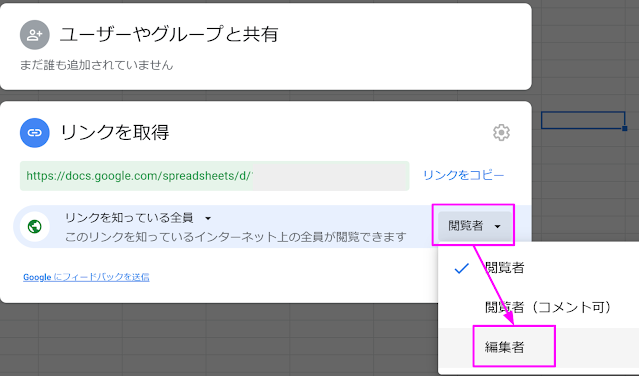Click the add-person share icon
The width and height of the screenshot is (639, 376).
tap(35, 35)
